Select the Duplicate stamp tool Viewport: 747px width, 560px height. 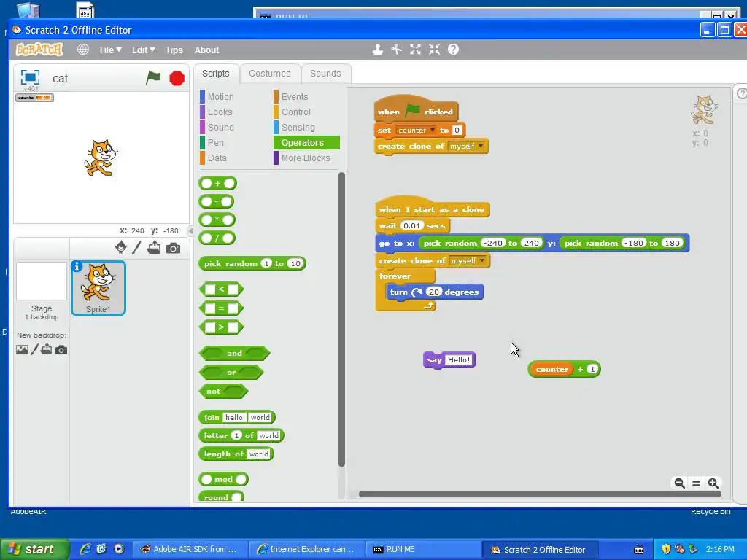point(378,50)
